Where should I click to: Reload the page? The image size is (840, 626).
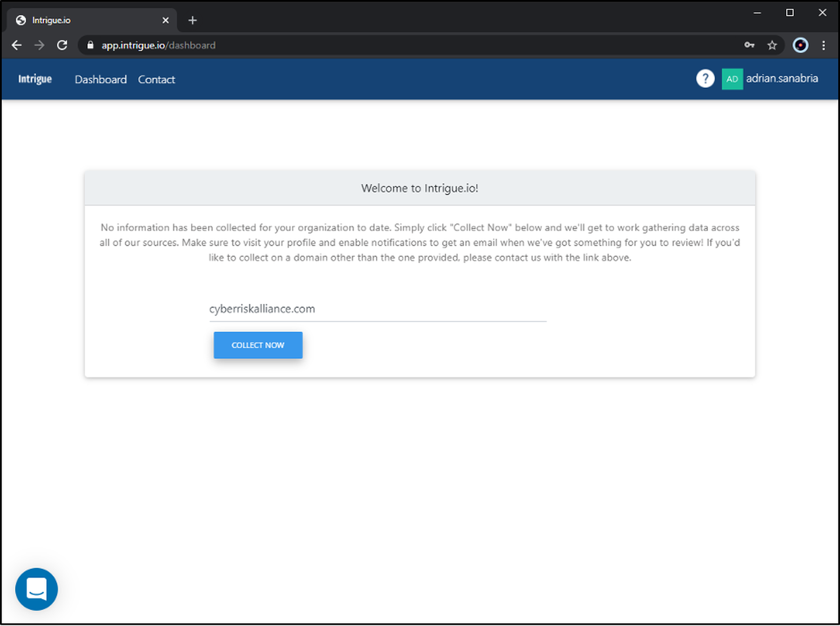[x=62, y=45]
